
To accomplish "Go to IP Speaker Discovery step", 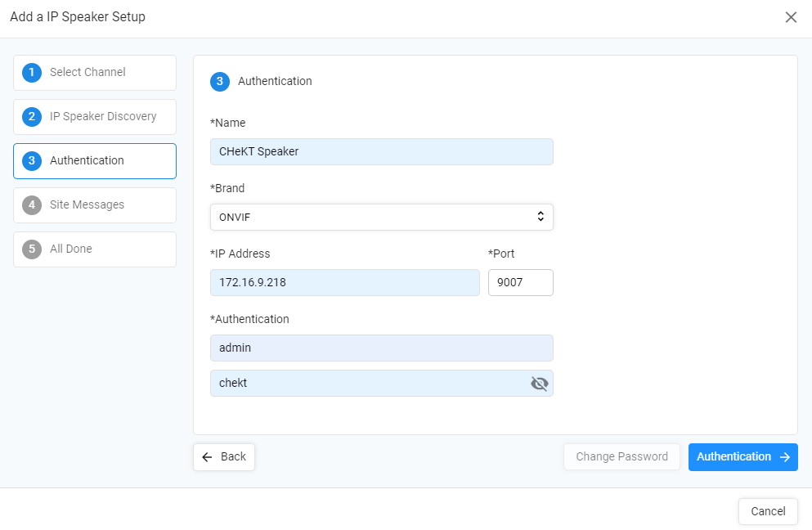I will [95, 117].
